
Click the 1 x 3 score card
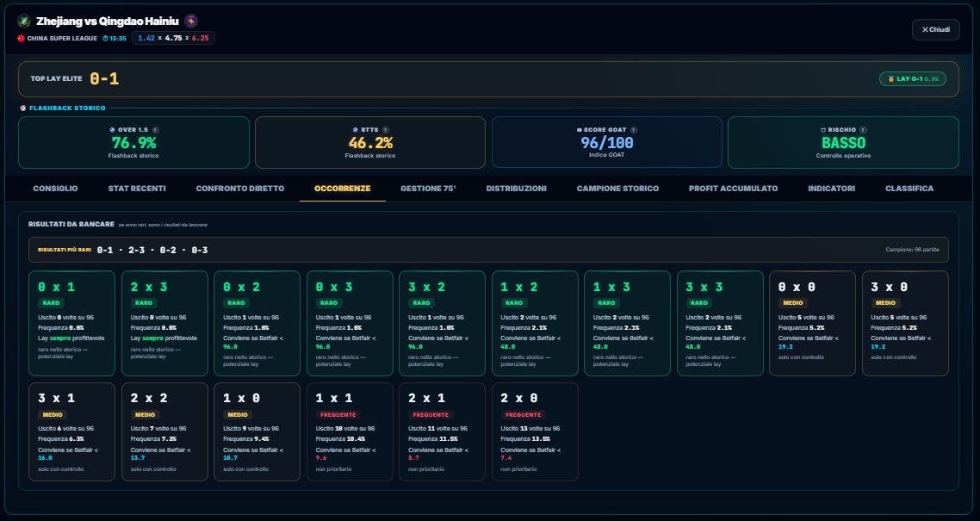click(x=628, y=324)
